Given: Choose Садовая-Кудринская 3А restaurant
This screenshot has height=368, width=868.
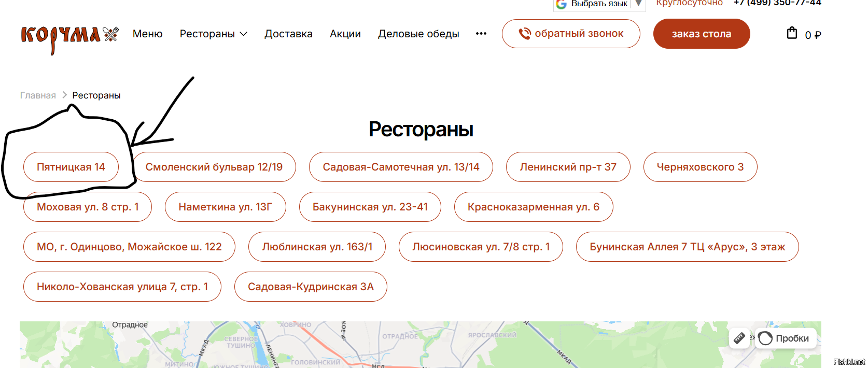Looking at the screenshot, I should click(x=311, y=287).
